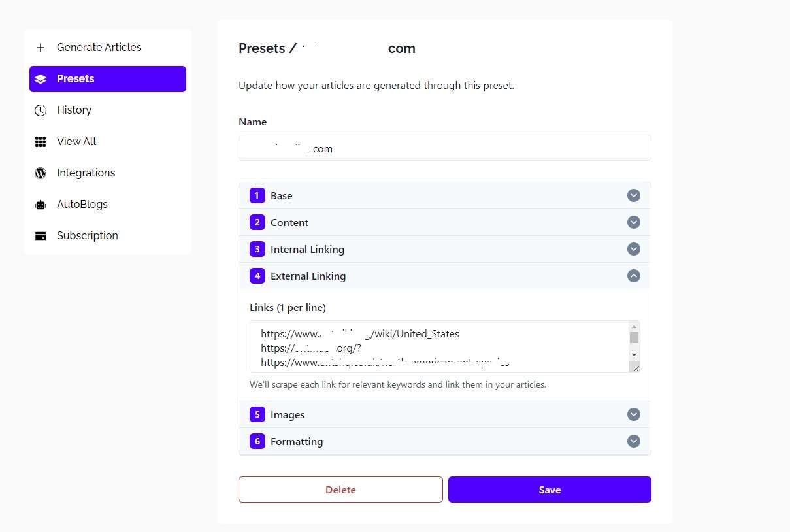Click the robot icon beside AutoBlogs
Screen dimensions: 790x532
[41, 205]
